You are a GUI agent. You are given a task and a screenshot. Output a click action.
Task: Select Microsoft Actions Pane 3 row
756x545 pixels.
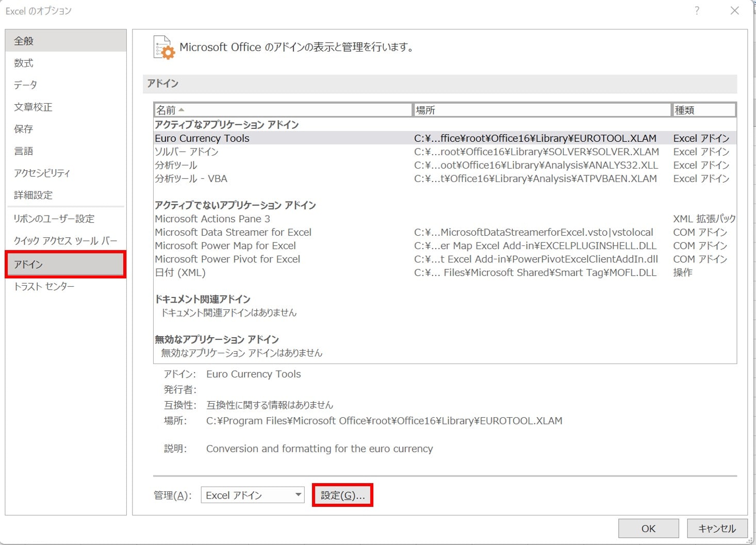(x=445, y=219)
